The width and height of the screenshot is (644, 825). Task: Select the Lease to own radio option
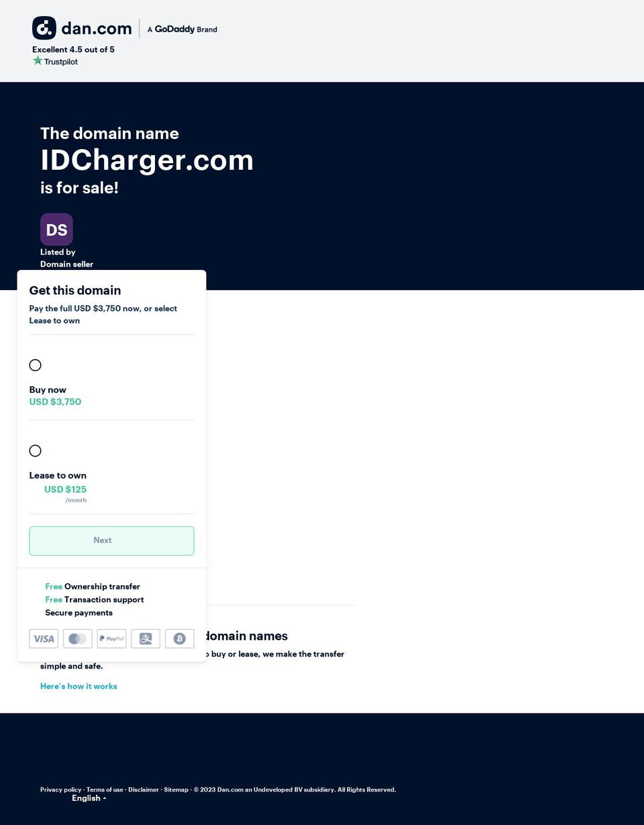point(35,450)
